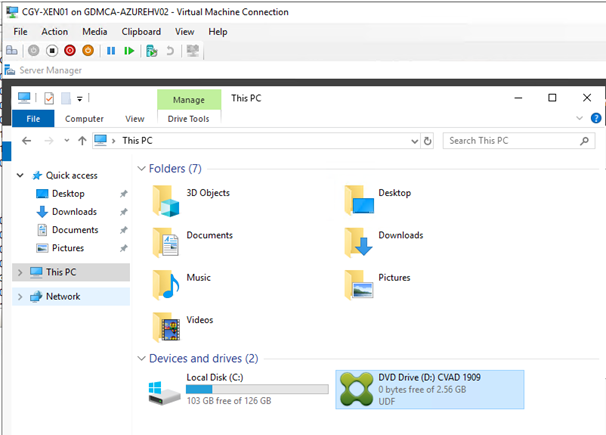Click the Revert icon in VM toolbar
This screenshot has width=606, height=435.
(x=170, y=51)
